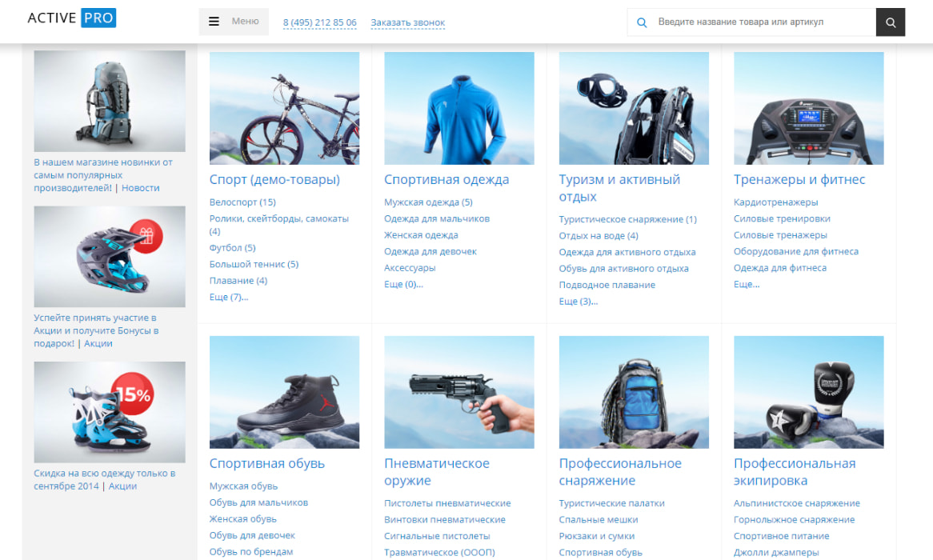Open the Велоспорт (15) subcategory
The image size is (933, 560).
[242, 202]
